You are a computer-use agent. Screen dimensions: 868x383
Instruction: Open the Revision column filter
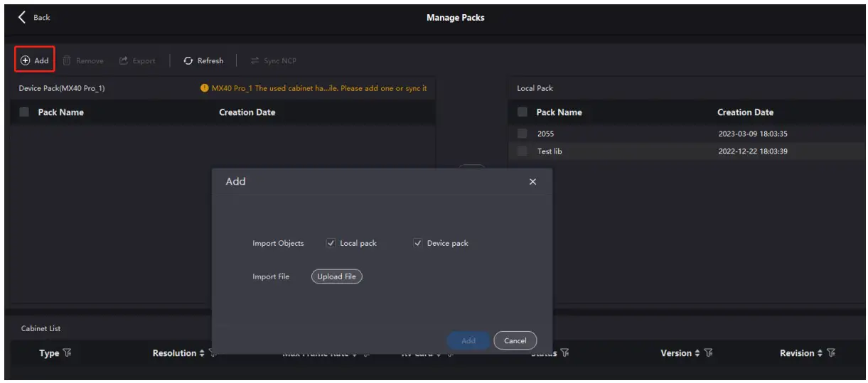point(832,353)
